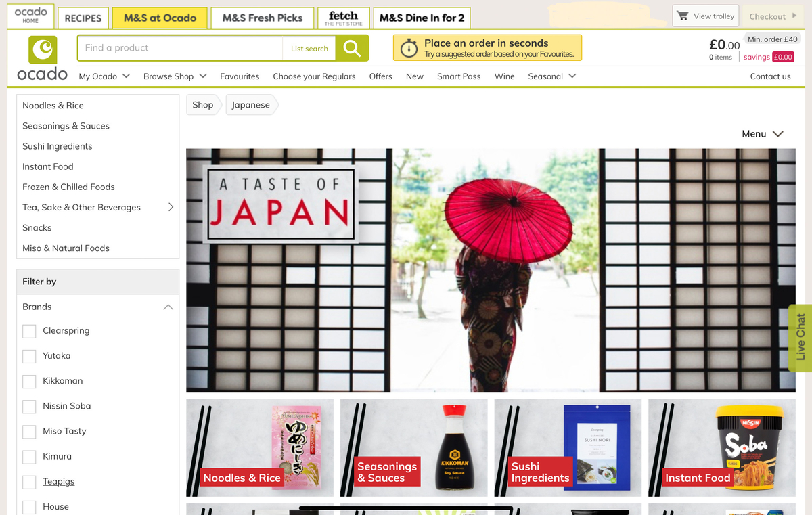The image size is (812, 515).
Task: Click the A Taste of Japan banner
Action: (491, 270)
